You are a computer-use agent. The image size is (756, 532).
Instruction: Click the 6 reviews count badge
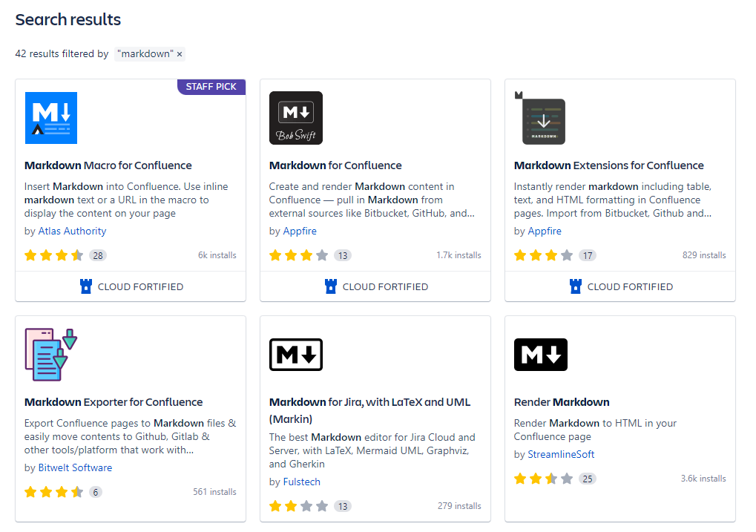pyautogui.click(x=96, y=493)
